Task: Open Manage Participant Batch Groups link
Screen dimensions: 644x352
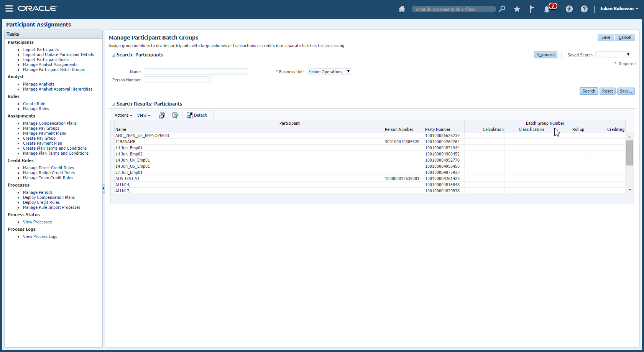Action: point(54,69)
